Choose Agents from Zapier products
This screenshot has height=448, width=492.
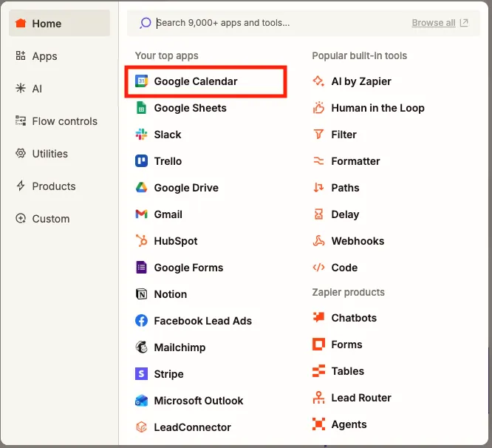(349, 424)
